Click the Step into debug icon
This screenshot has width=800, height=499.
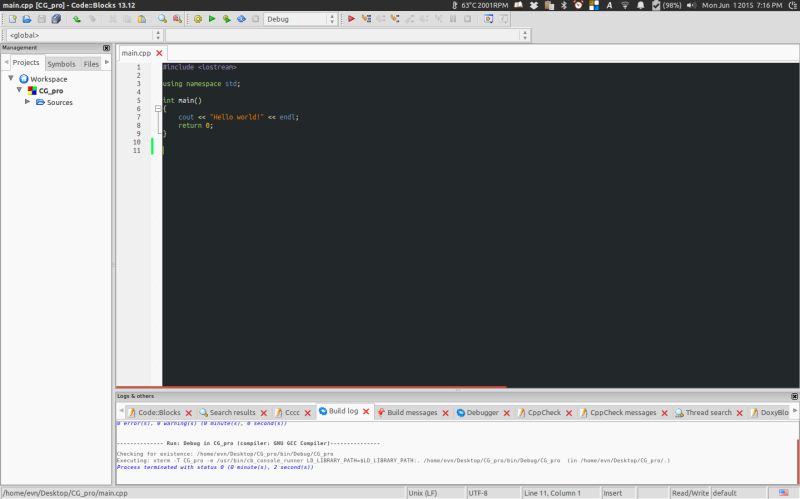pos(395,19)
